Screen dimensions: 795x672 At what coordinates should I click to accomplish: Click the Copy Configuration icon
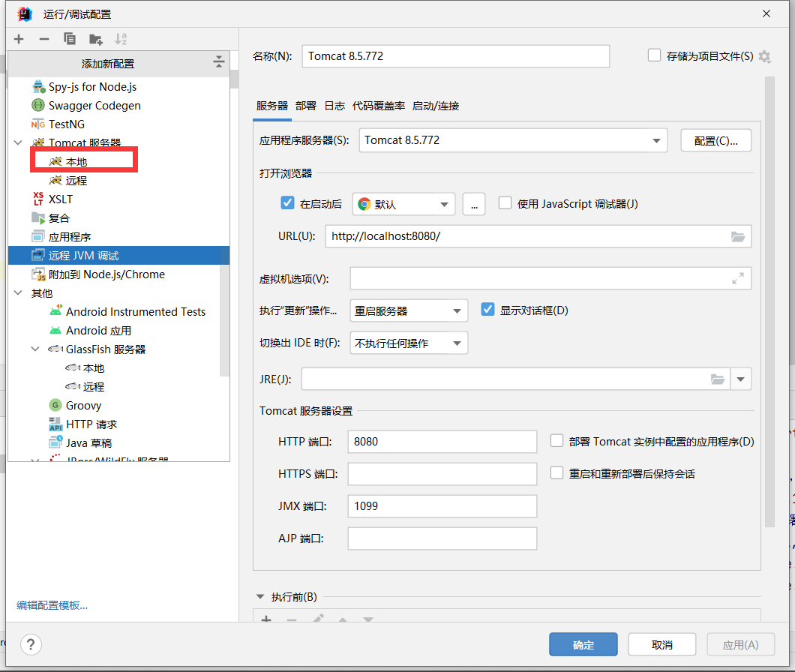[70, 38]
